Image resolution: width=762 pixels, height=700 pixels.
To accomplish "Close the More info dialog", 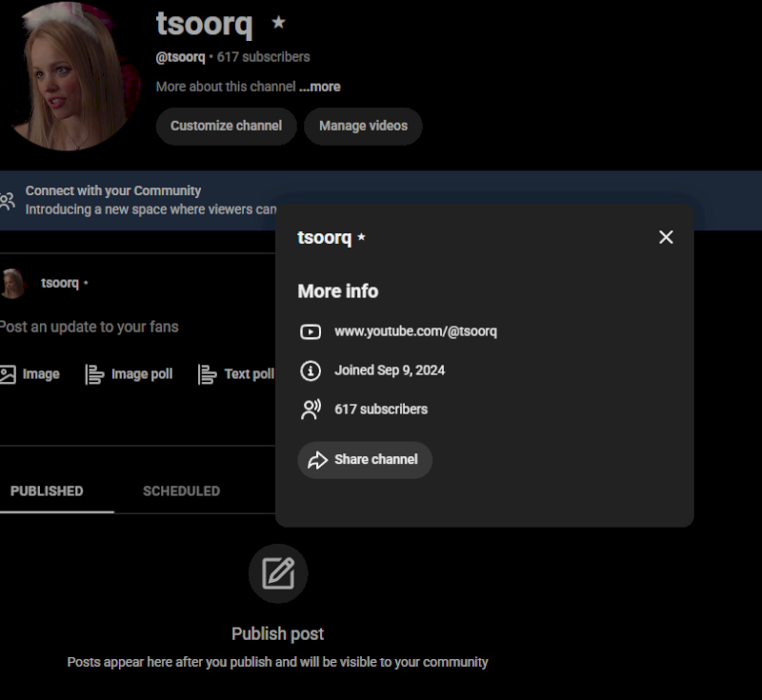I will (x=666, y=237).
